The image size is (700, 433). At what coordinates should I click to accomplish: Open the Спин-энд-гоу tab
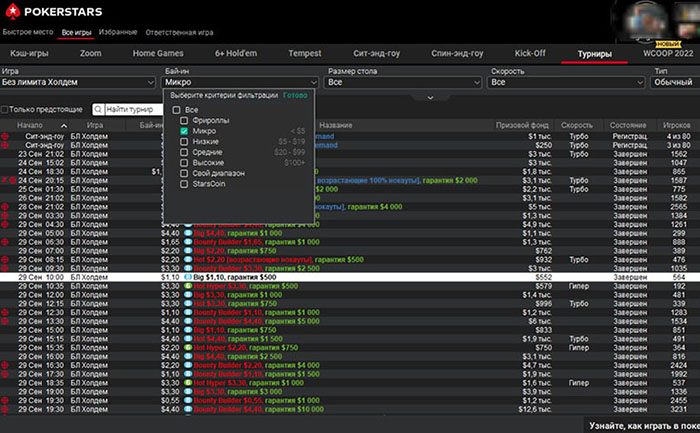pos(457,53)
